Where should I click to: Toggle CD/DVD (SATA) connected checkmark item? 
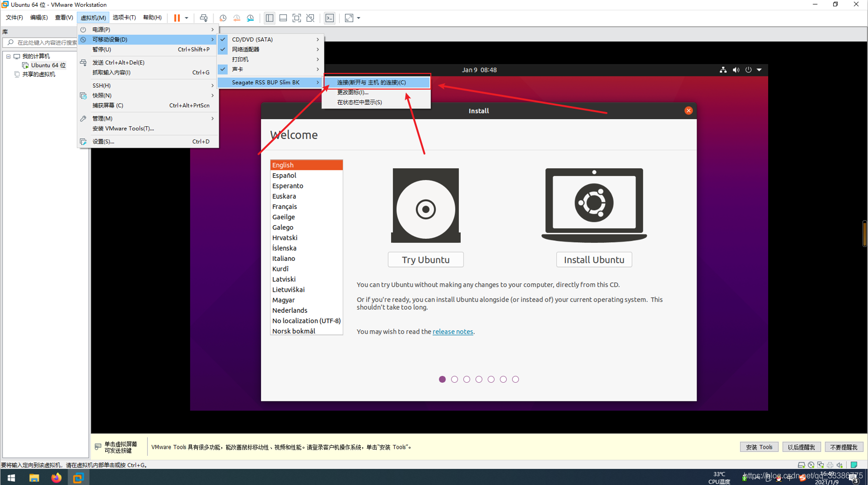(271, 40)
